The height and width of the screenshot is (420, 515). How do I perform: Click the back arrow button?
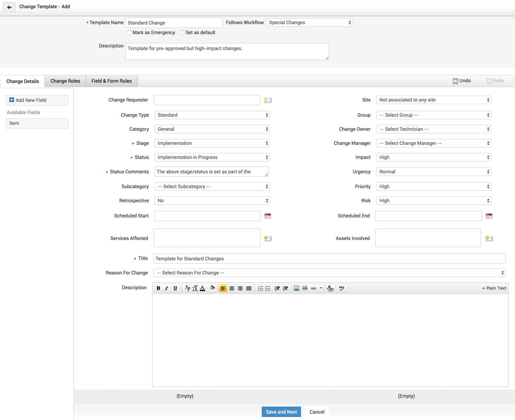coord(9,7)
